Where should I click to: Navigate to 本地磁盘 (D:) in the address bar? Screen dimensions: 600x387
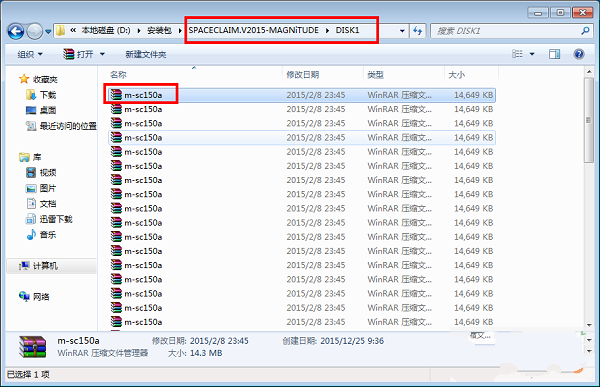[106, 31]
